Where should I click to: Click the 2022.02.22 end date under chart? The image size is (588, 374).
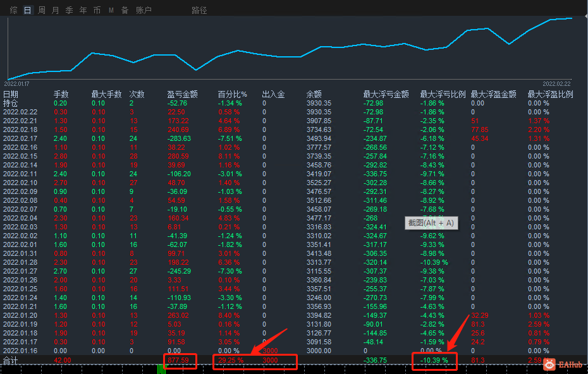click(x=556, y=83)
